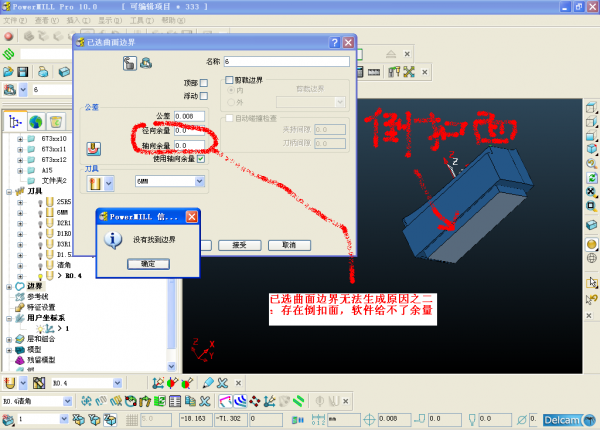This screenshot has width=600, height=430.
Task: Click the 轴向余量 value field
Action: coord(189,145)
